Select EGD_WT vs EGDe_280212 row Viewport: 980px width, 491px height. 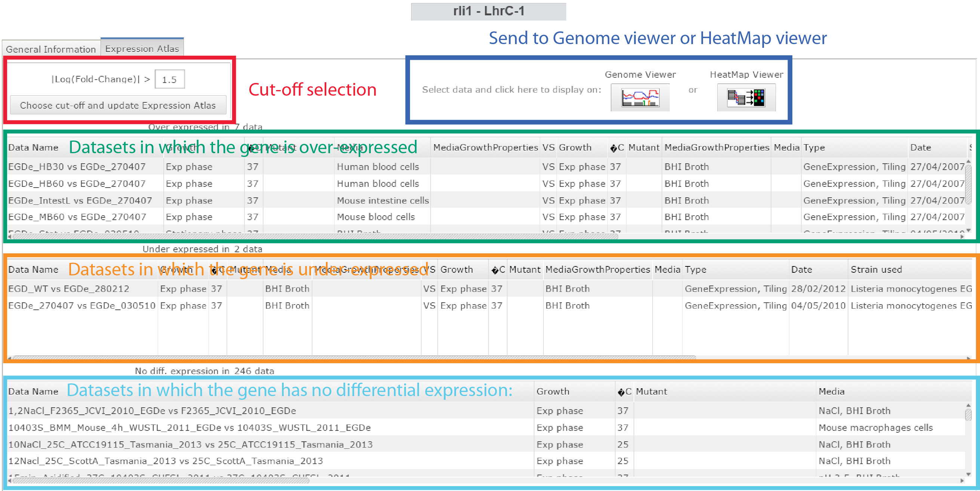68,289
